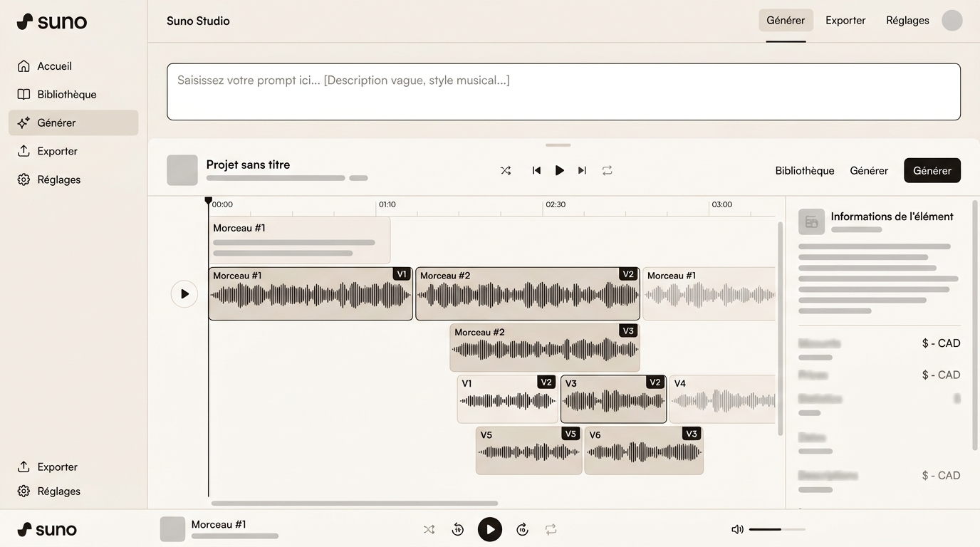Skip to next track in project transport
This screenshot has height=547, width=980.
point(582,170)
